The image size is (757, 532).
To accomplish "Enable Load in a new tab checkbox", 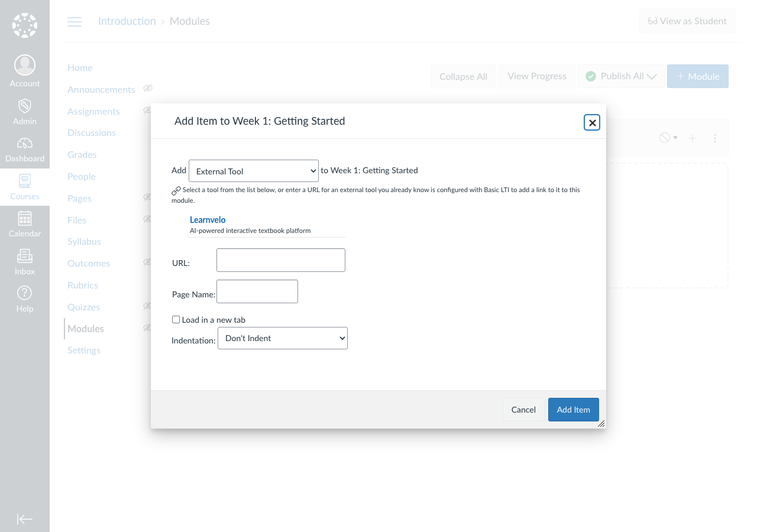I will tap(176, 320).
